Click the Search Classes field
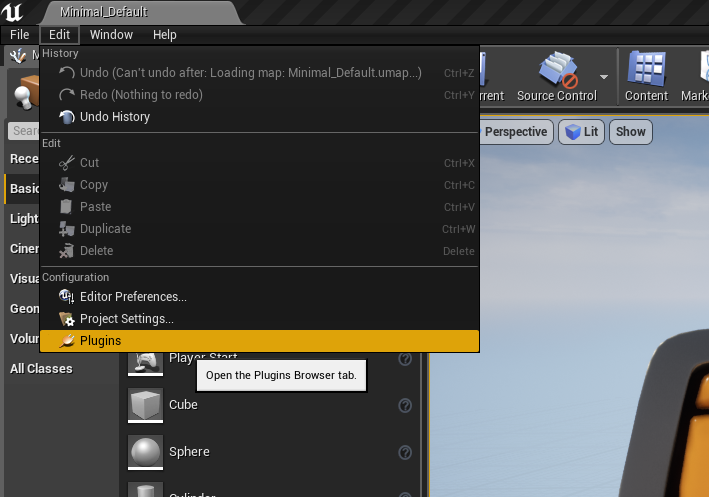The image size is (709, 497). (x=24, y=131)
